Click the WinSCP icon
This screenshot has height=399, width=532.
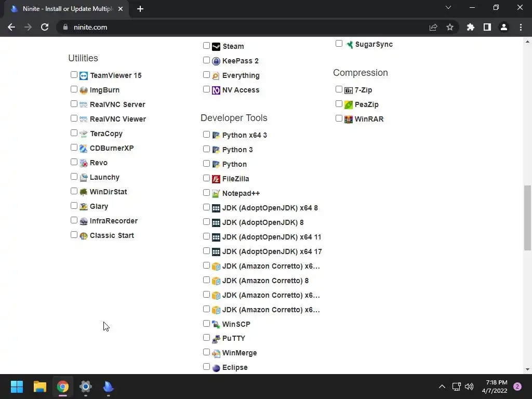click(x=216, y=324)
